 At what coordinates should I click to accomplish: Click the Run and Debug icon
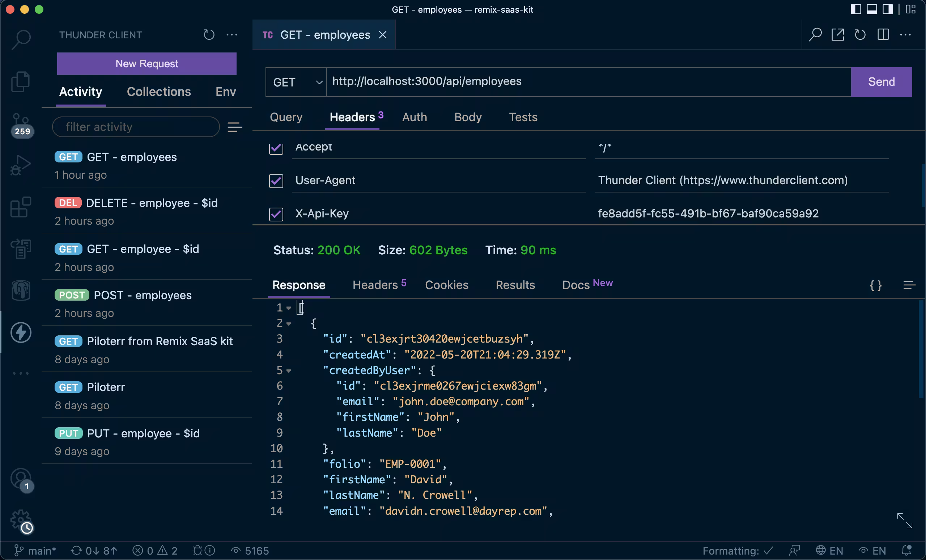[21, 165]
